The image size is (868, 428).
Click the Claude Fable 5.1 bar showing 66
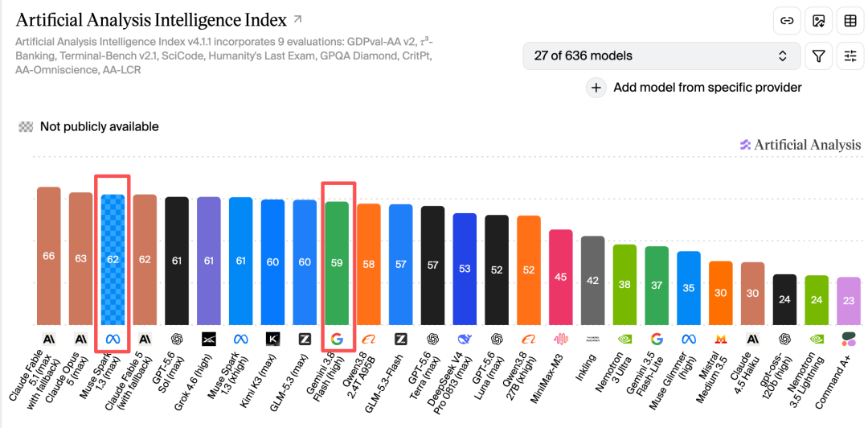pos(49,256)
